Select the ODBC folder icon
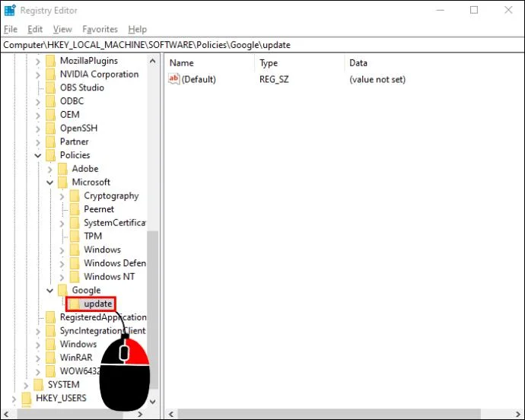The height and width of the screenshot is (420, 525). (50, 101)
